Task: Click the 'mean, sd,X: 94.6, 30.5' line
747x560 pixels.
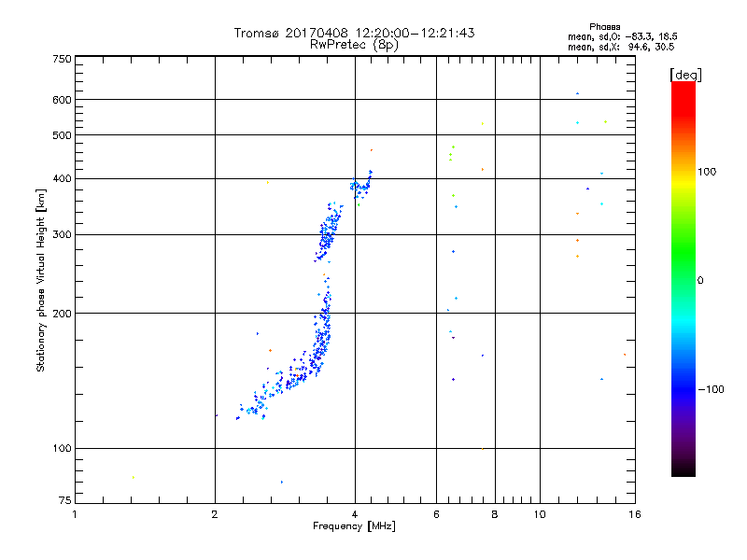Action: pos(621,47)
